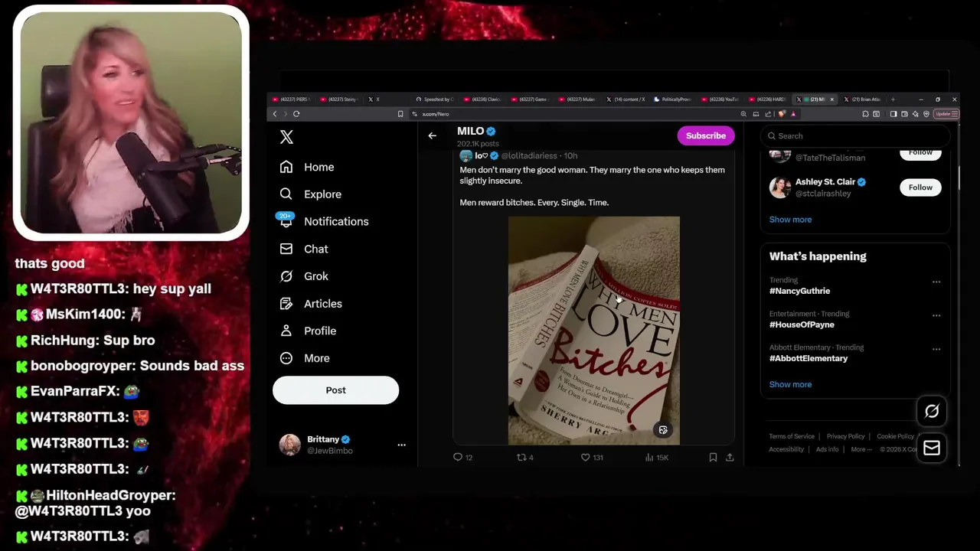Open Ashley St. Clair's profile name
Viewport: 980px width, 551px height.
[x=825, y=182]
